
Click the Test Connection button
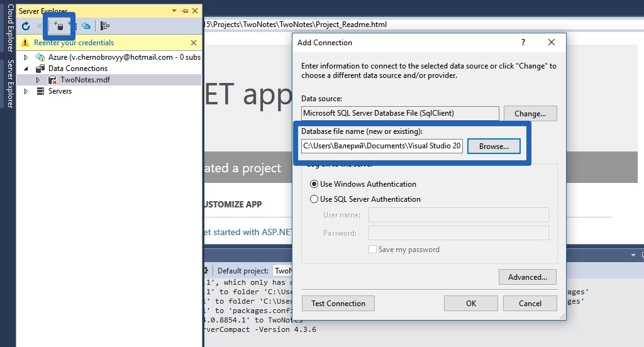[338, 304]
